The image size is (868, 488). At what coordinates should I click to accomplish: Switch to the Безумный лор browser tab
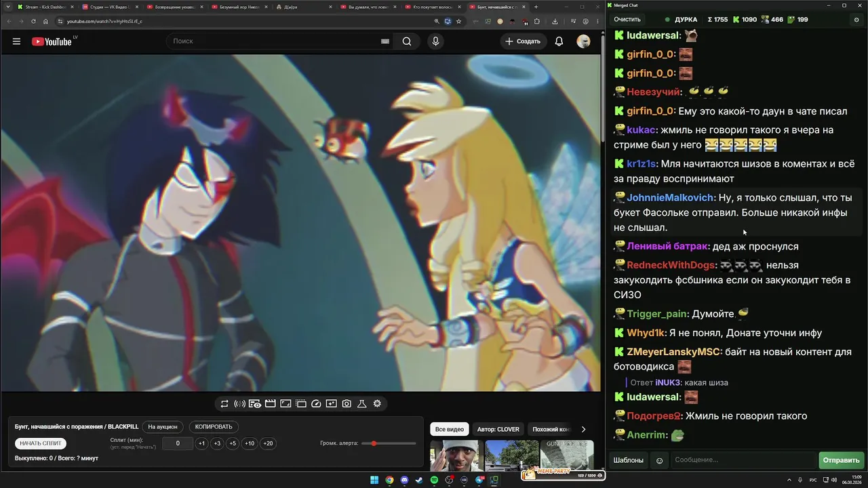point(240,7)
